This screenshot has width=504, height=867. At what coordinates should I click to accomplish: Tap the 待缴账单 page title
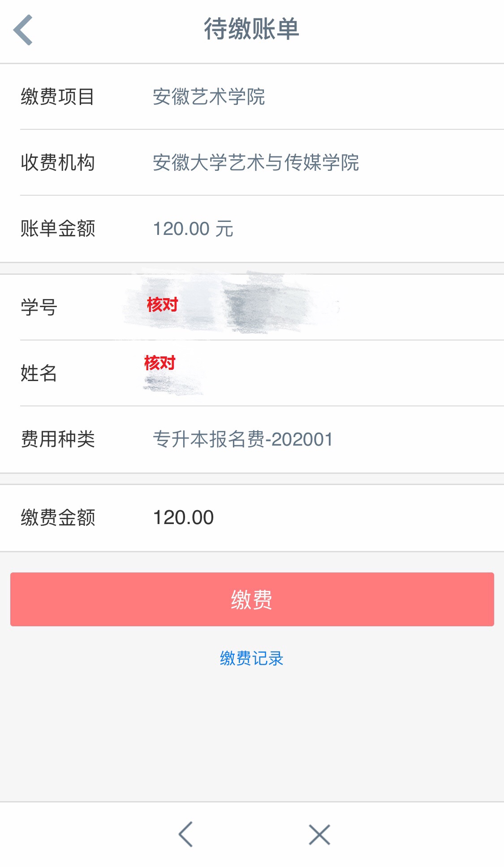tap(252, 29)
